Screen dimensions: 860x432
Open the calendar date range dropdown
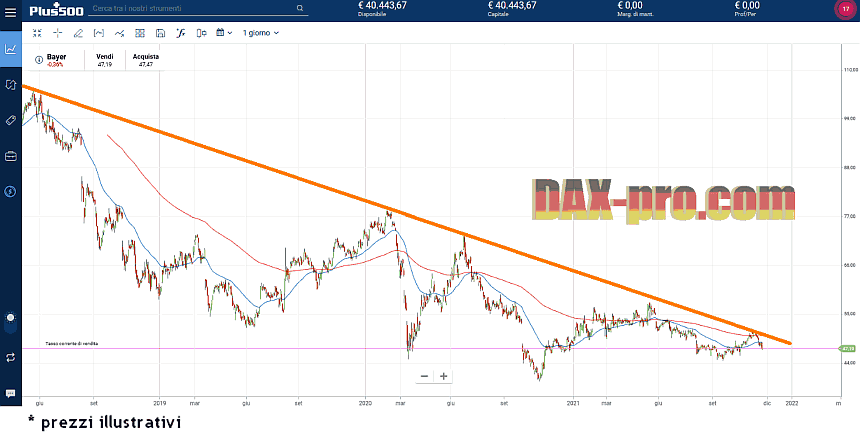pyautogui.click(x=224, y=33)
